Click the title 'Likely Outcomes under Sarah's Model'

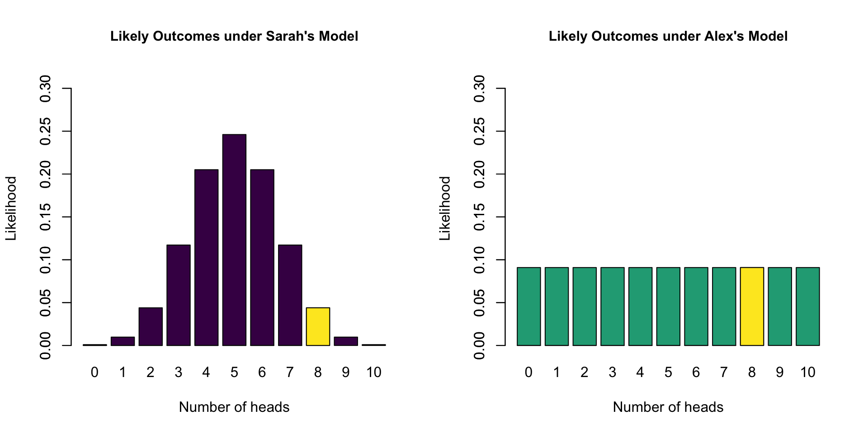coord(234,36)
